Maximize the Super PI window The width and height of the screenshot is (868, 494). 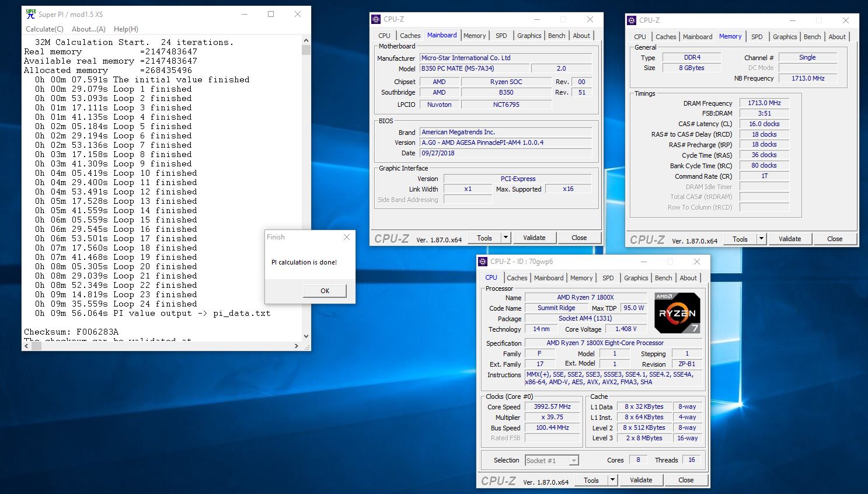coord(271,14)
